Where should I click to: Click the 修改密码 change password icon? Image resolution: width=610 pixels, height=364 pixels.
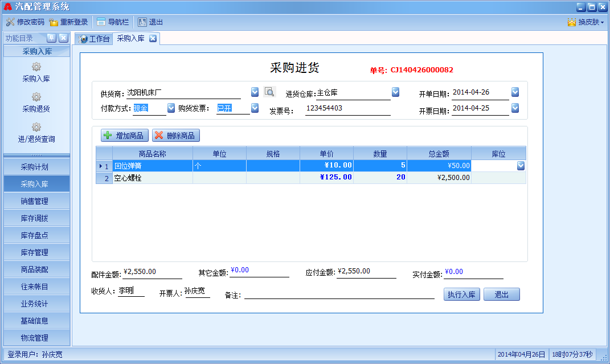pos(10,22)
